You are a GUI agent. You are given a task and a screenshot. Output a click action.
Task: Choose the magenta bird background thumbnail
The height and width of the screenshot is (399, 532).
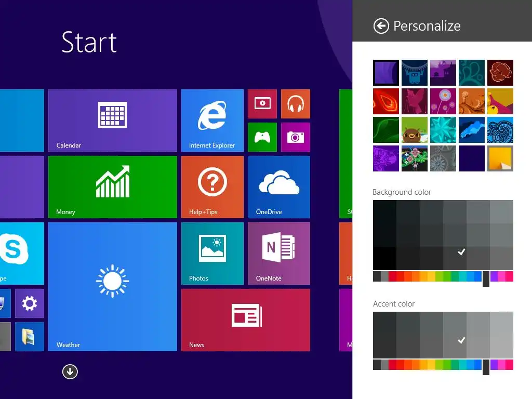415,101
